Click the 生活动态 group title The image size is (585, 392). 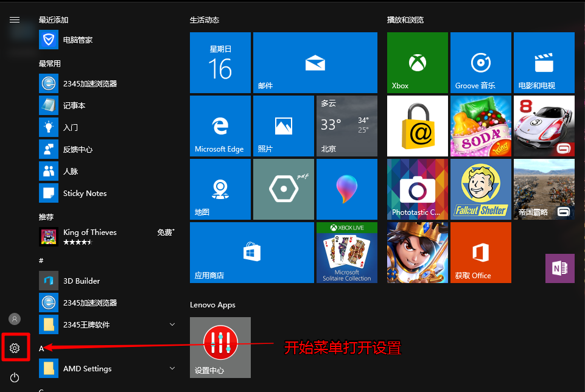[x=205, y=19]
